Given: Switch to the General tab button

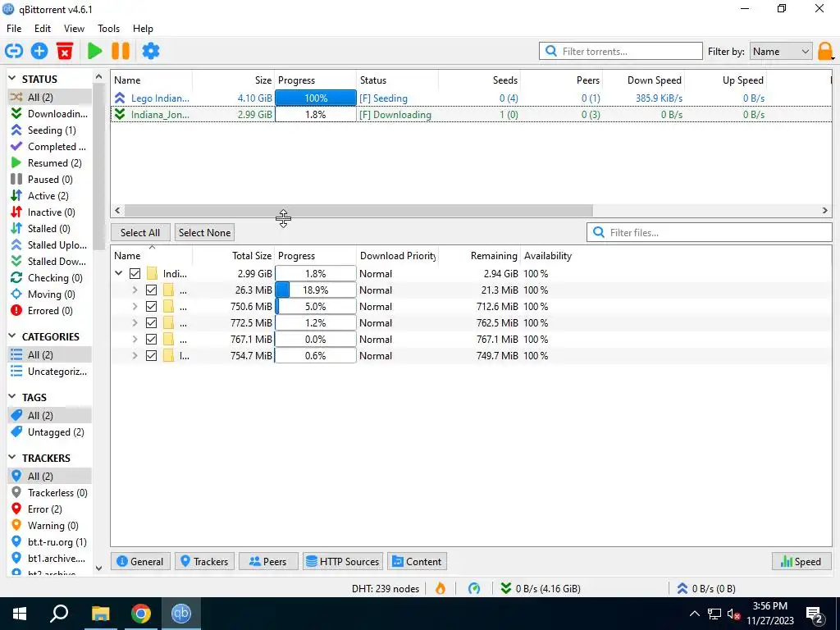Looking at the screenshot, I should tap(140, 561).
